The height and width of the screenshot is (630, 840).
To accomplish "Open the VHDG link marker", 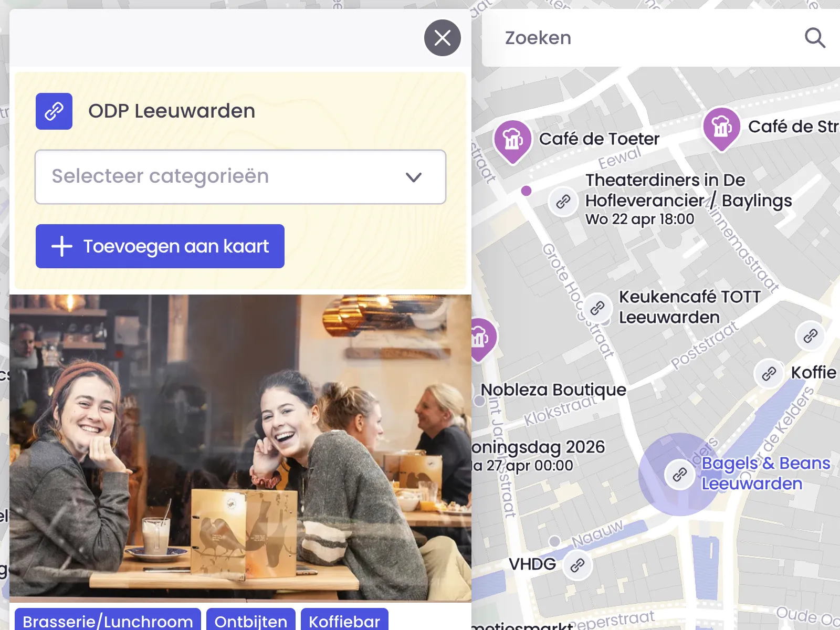I will point(577,565).
